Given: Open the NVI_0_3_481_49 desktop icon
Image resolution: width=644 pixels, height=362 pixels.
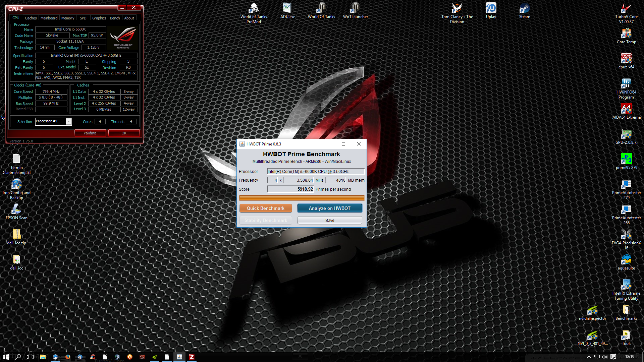Looking at the screenshot, I should coord(592,338).
